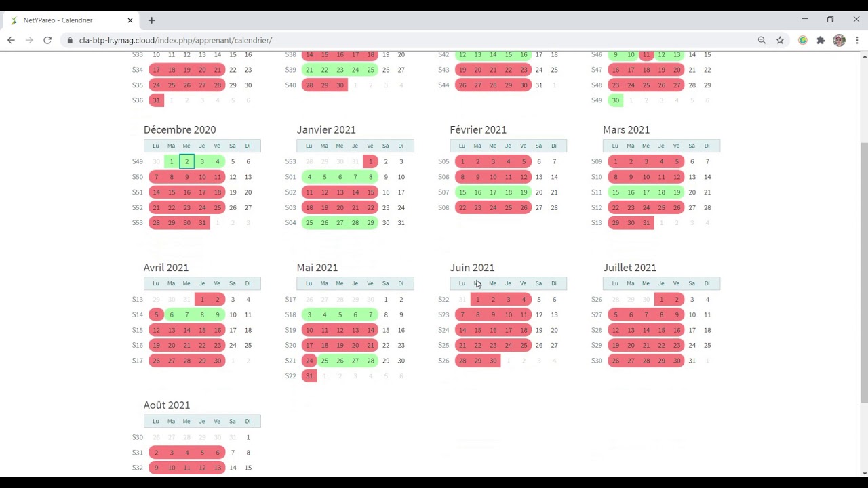
Task: Select the NetYParéo - Calendrier tab
Action: pyautogui.click(x=71, y=20)
